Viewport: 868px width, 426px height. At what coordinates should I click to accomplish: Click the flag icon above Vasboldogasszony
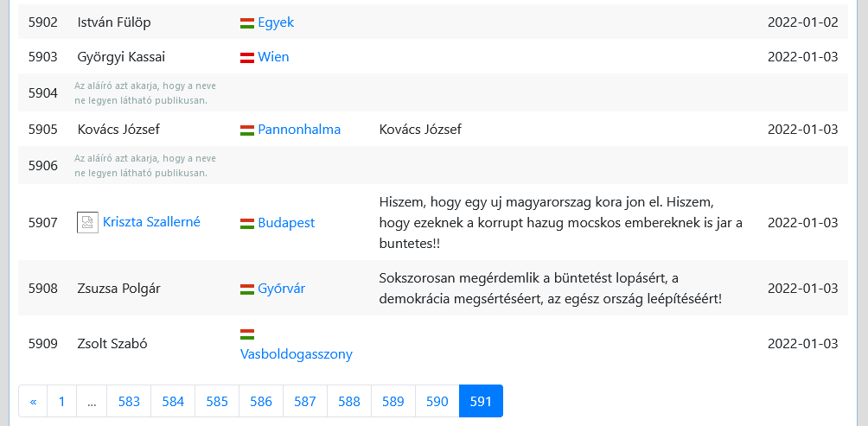(247, 334)
